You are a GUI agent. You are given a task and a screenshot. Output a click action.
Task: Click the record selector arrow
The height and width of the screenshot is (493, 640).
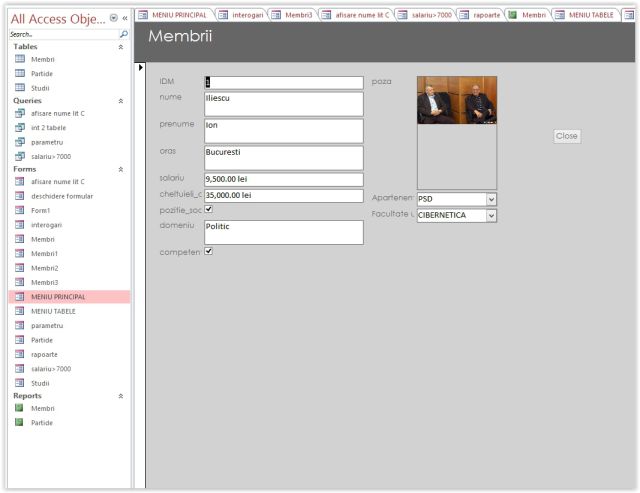pyautogui.click(x=140, y=67)
